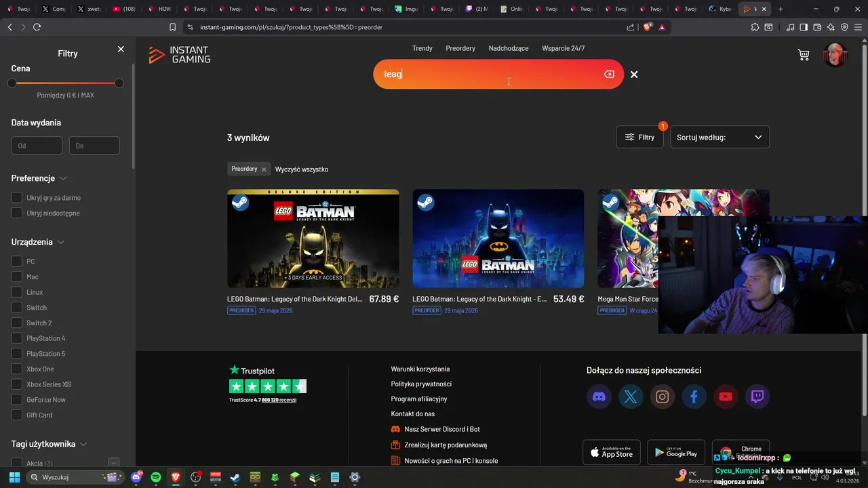
Task: Open Brave Leo AI sparkle icon
Action: click(x=831, y=27)
